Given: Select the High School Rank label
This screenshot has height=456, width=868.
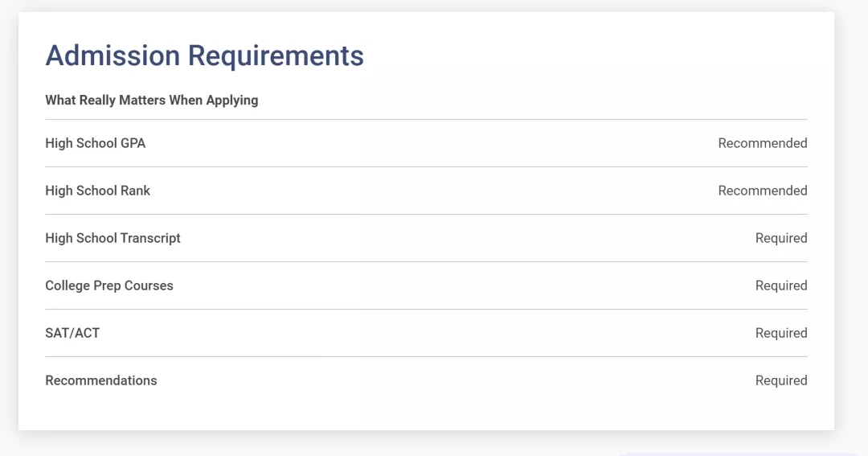Looking at the screenshot, I should pyautogui.click(x=97, y=191).
